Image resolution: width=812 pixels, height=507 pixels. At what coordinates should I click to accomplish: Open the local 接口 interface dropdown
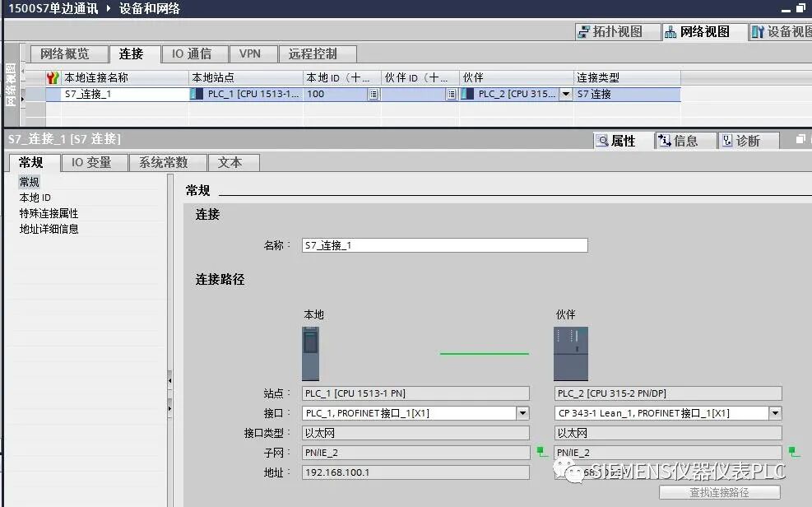(x=523, y=412)
